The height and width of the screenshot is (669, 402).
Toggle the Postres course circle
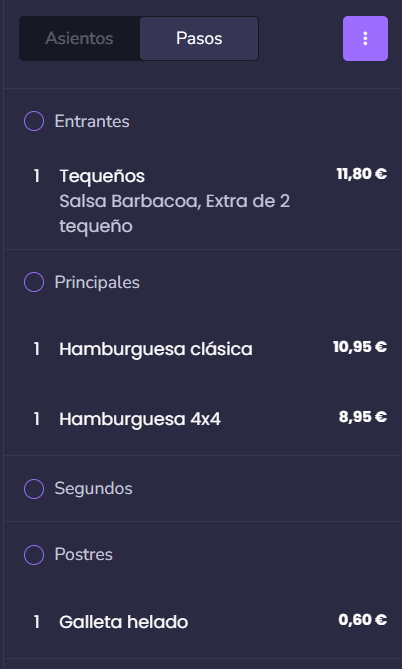tap(34, 555)
